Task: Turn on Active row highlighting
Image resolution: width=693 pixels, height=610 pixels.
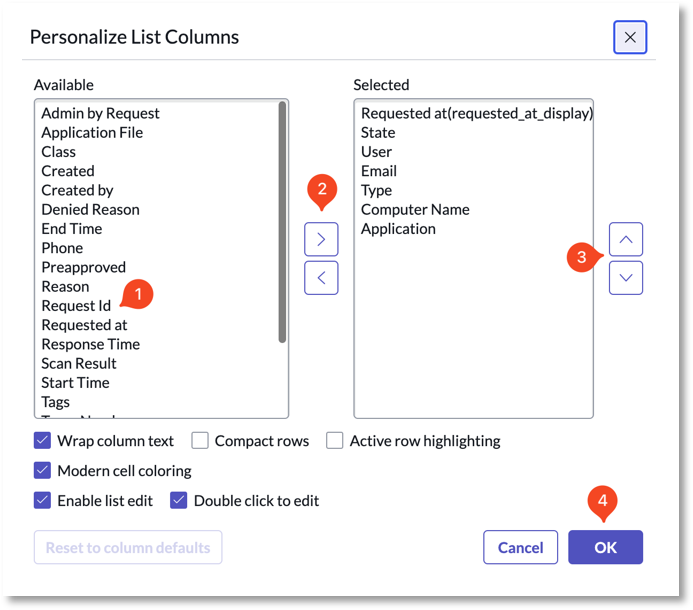Action: pyautogui.click(x=335, y=441)
